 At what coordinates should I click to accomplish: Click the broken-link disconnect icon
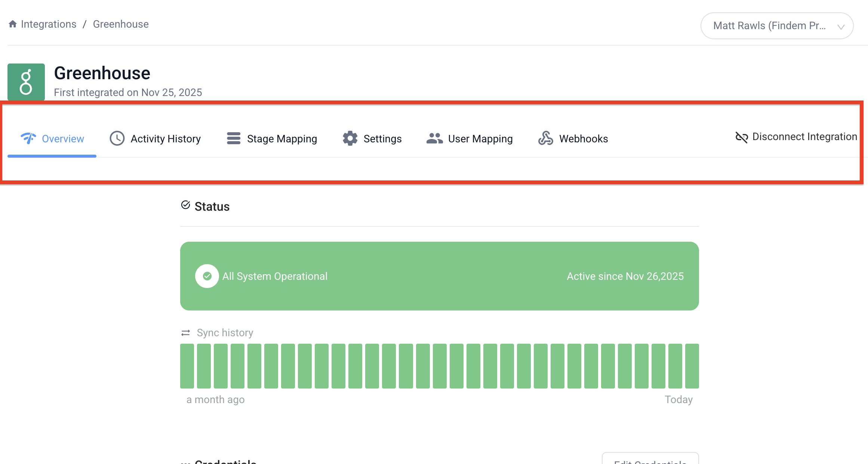pos(742,137)
